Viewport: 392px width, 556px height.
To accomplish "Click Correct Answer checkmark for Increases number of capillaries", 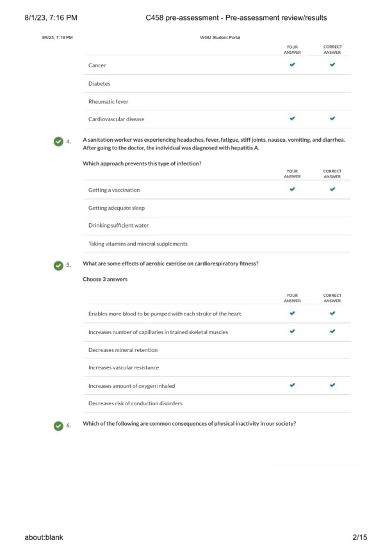I will pyautogui.click(x=332, y=332).
